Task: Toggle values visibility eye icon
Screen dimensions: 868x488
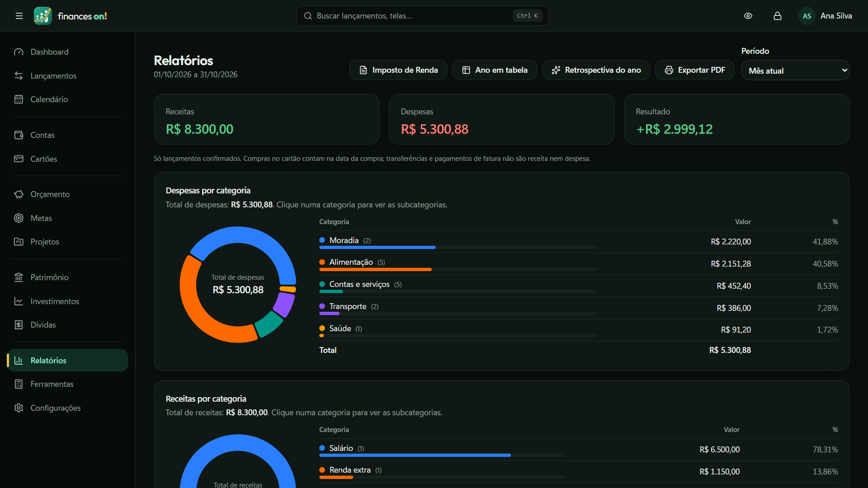Action: 748,16
